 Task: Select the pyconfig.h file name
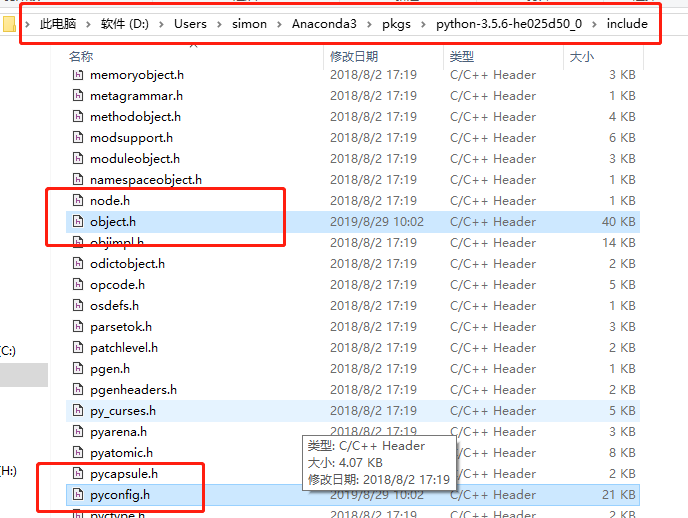point(120,495)
